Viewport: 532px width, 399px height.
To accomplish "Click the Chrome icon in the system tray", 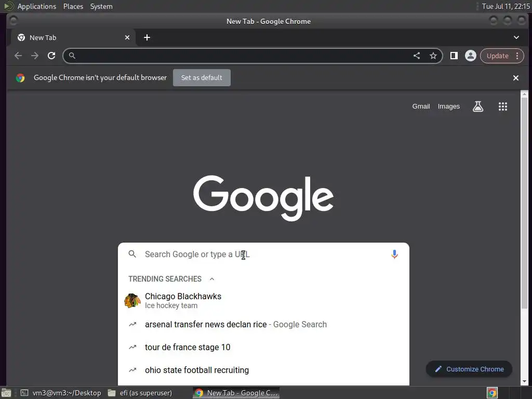I will click(x=492, y=393).
